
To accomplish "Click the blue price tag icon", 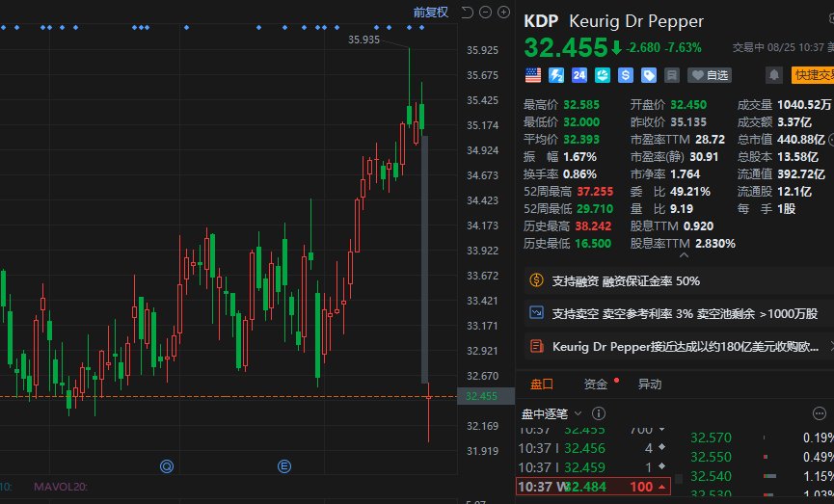I will (x=648, y=75).
